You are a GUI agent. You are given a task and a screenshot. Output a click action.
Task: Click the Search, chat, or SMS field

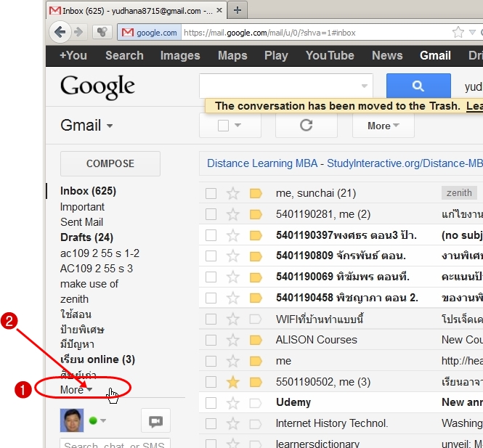pyautogui.click(x=115, y=444)
